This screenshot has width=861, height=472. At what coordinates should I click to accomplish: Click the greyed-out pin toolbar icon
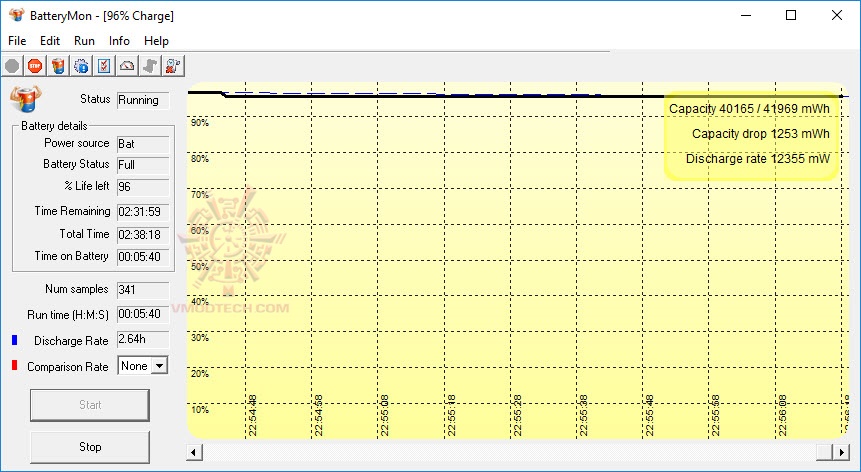[x=150, y=66]
